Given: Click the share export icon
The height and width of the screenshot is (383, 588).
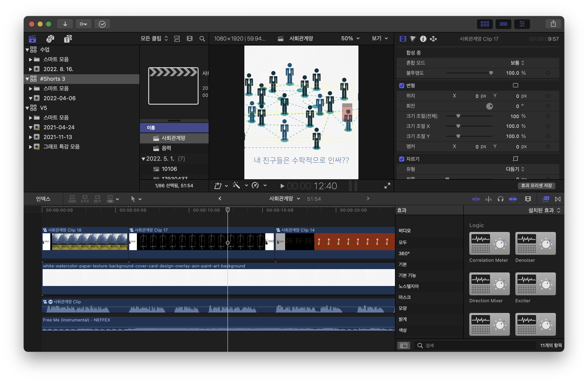Looking at the screenshot, I should click(553, 24).
